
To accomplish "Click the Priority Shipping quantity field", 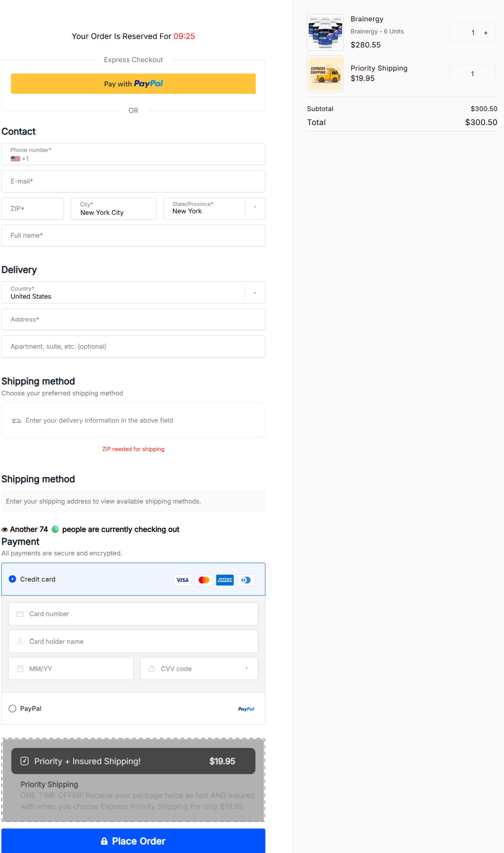I will pos(472,74).
